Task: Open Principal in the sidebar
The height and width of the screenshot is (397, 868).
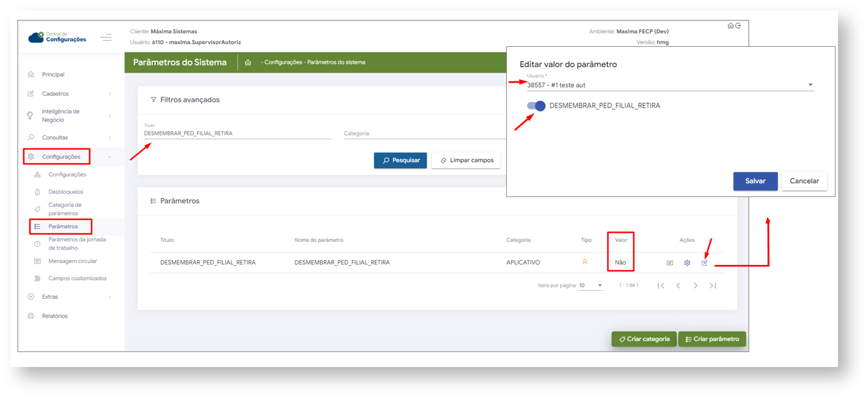Action: pyautogui.click(x=53, y=74)
